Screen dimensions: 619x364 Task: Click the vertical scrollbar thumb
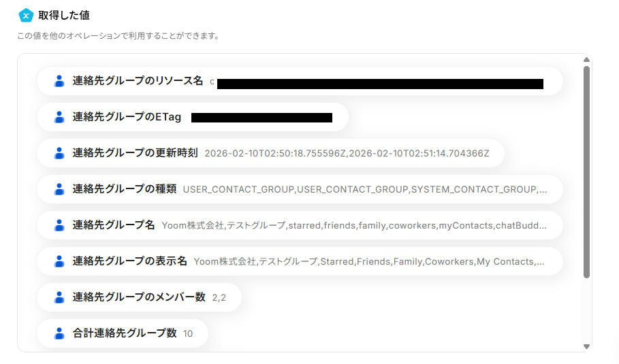click(x=586, y=170)
